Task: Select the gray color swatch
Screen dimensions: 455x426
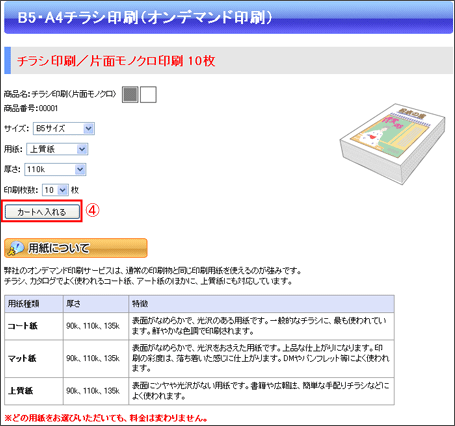Action: click(x=130, y=94)
